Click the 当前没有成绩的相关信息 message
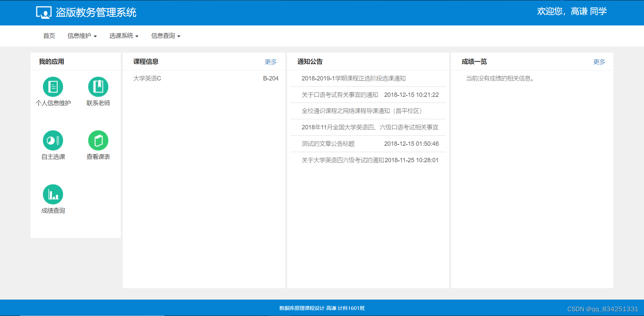The width and height of the screenshot is (644, 316). pyautogui.click(x=501, y=78)
